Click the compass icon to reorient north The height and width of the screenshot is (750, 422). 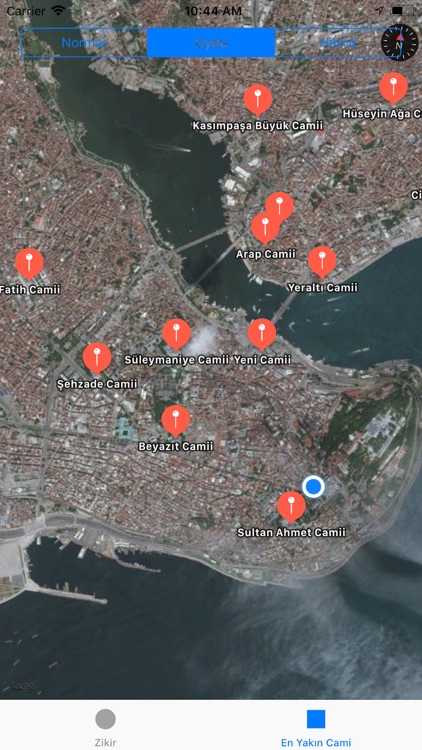(x=399, y=42)
